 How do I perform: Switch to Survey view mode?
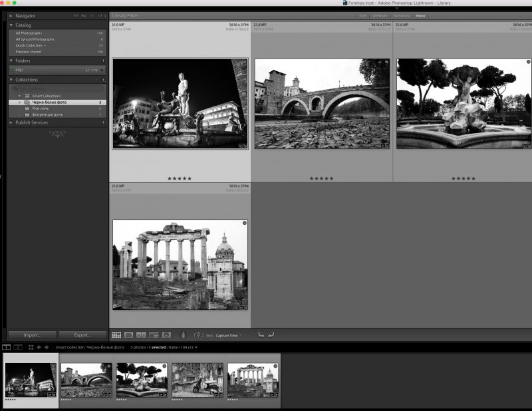click(x=154, y=335)
